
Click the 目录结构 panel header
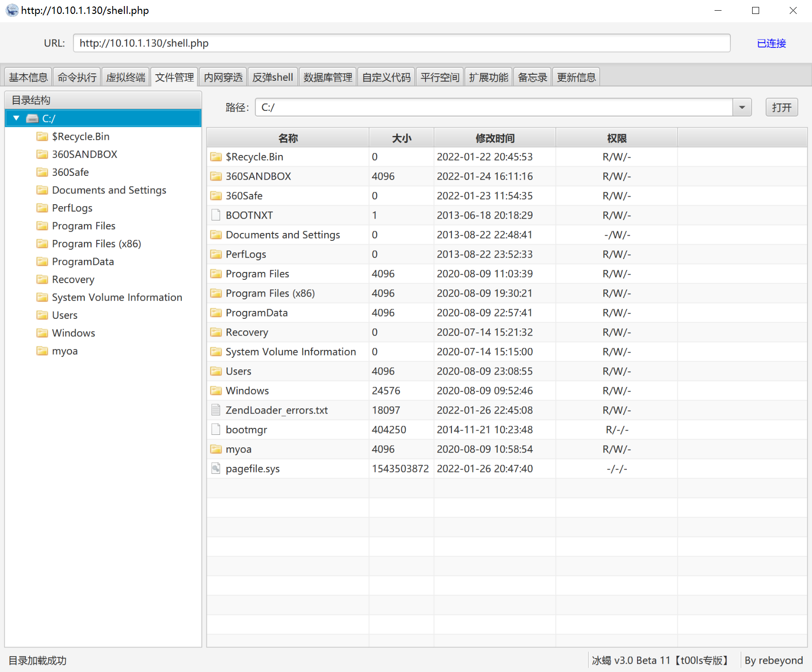point(103,100)
